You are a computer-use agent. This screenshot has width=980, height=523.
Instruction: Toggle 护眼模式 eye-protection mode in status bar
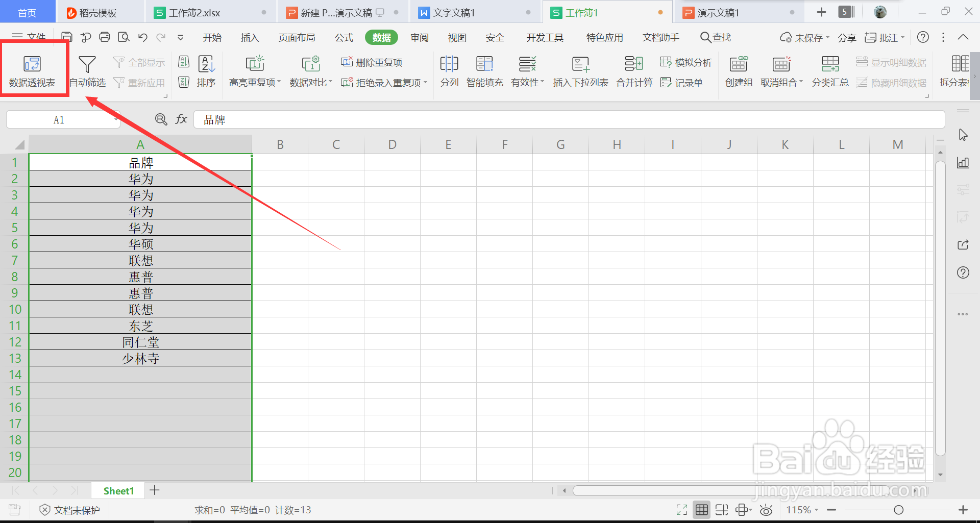point(766,509)
